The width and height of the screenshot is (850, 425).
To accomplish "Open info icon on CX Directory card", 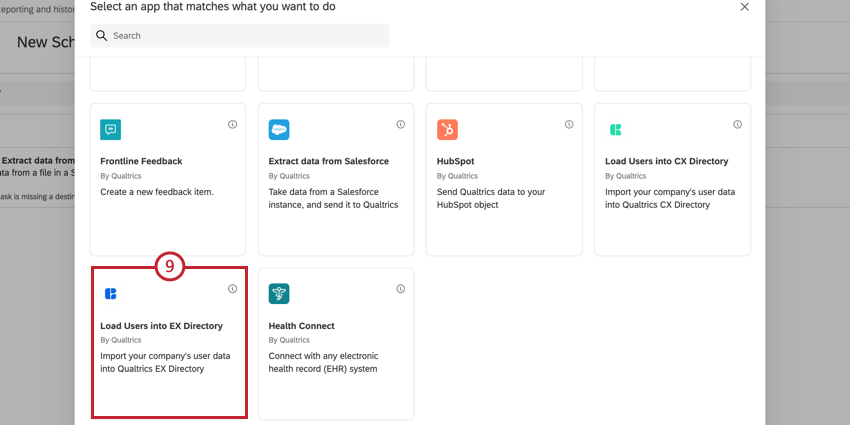I will (737, 124).
